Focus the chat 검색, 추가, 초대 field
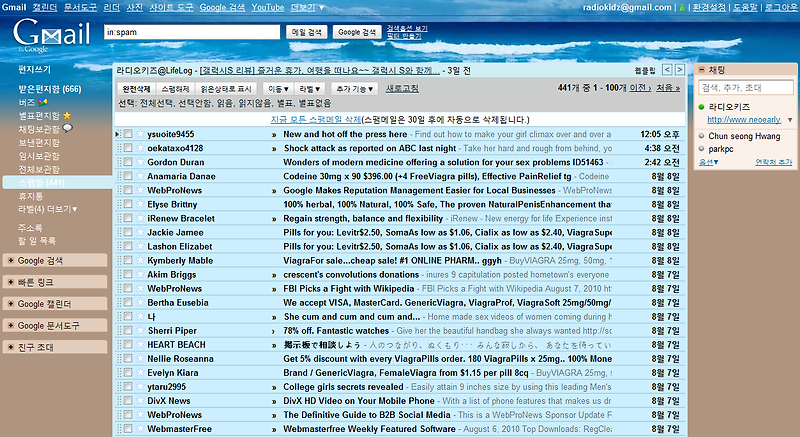Image resolution: width=800 pixels, height=437 pixels. pyautogui.click(x=746, y=88)
